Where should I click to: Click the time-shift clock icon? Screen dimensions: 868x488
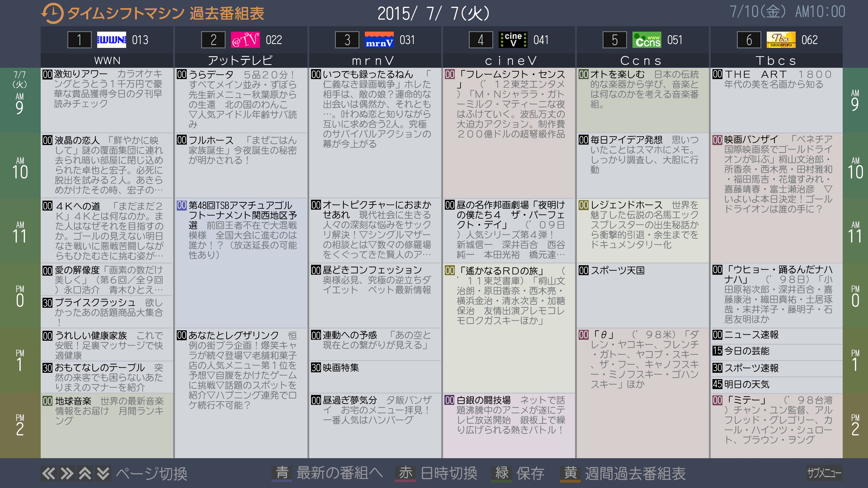(52, 14)
